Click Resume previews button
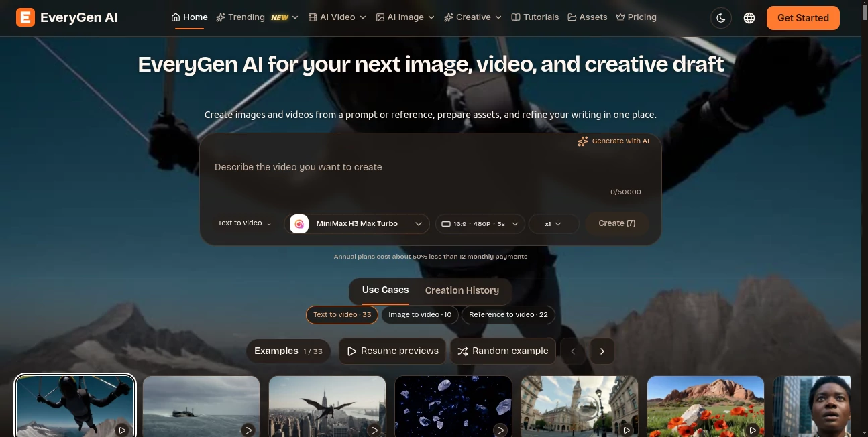Viewport: 868px width, 437px height. click(392, 351)
